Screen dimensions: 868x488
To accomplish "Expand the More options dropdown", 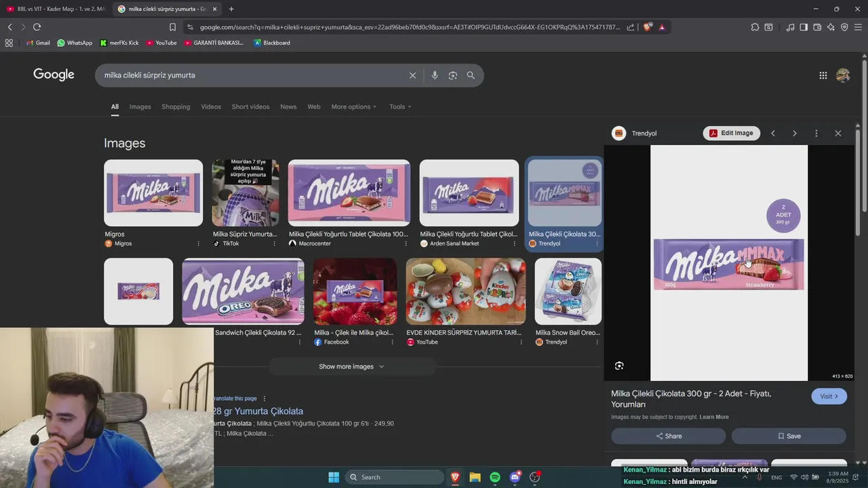I will [354, 106].
